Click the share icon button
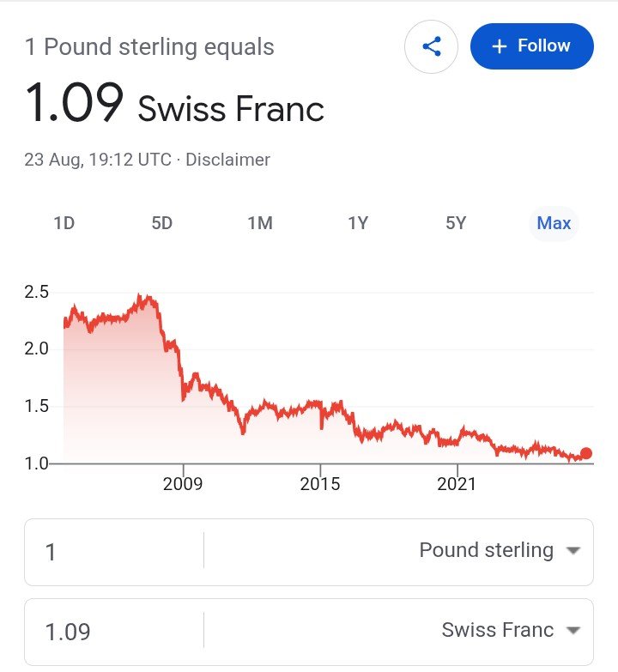The height and width of the screenshot is (672, 618). pos(431,46)
